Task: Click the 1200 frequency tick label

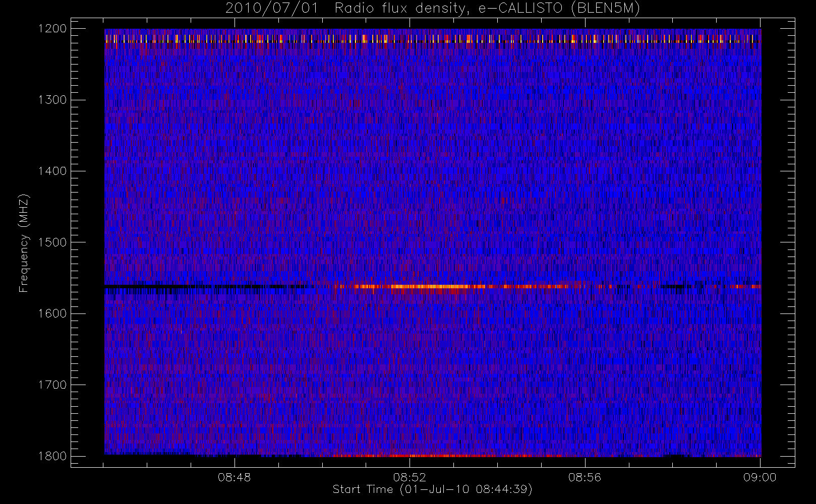Action: pyautogui.click(x=52, y=29)
